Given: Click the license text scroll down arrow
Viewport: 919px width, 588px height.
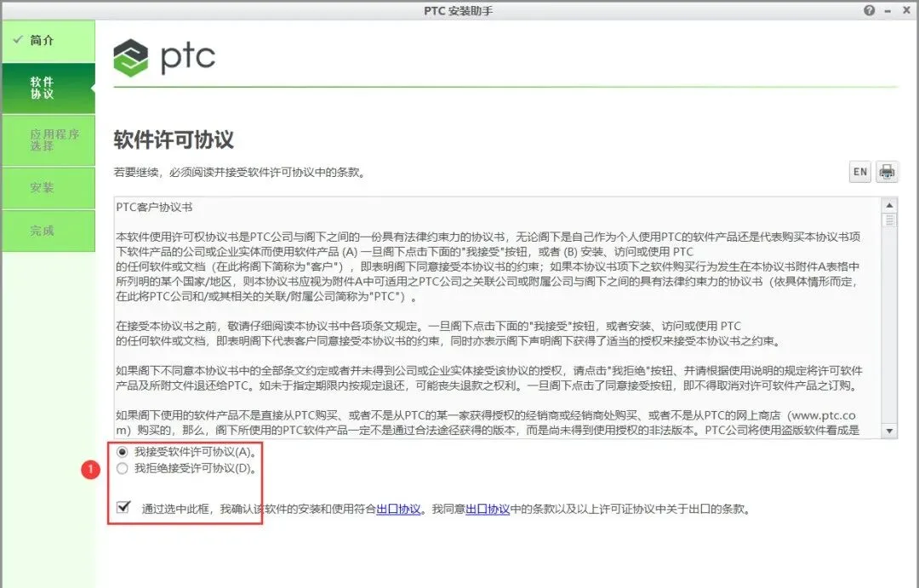Looking at the screenshot, I should click(889, 431).
